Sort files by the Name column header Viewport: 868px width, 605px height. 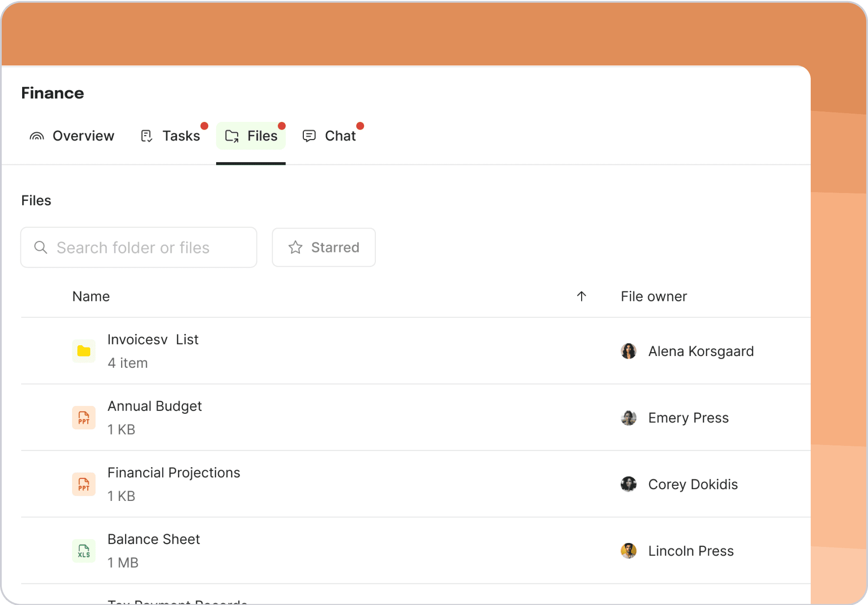point(91,296)
